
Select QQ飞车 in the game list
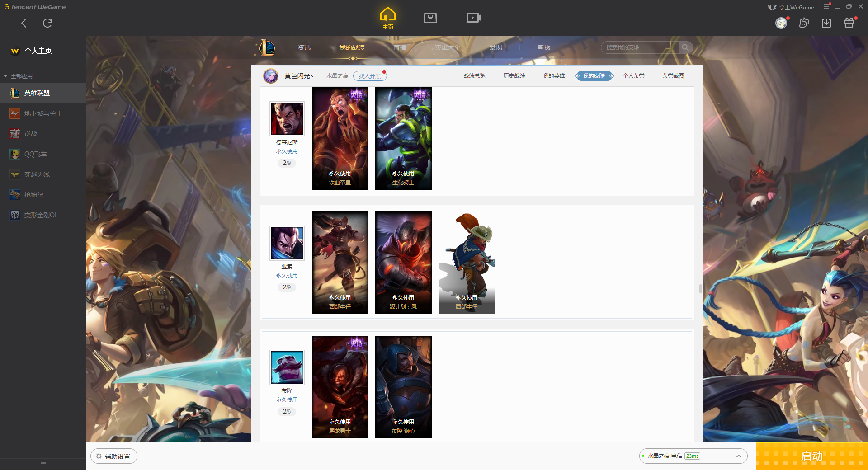[43, 154]
